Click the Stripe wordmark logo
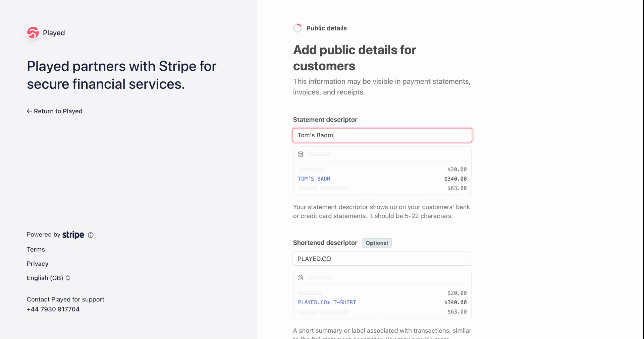This screenshot has width=644, height=339. 73,235
